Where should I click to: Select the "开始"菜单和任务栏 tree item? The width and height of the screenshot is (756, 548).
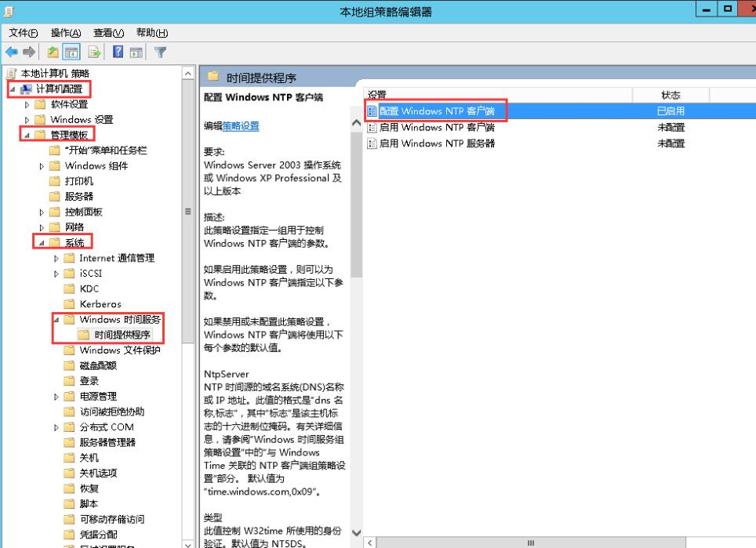[106, 151]
